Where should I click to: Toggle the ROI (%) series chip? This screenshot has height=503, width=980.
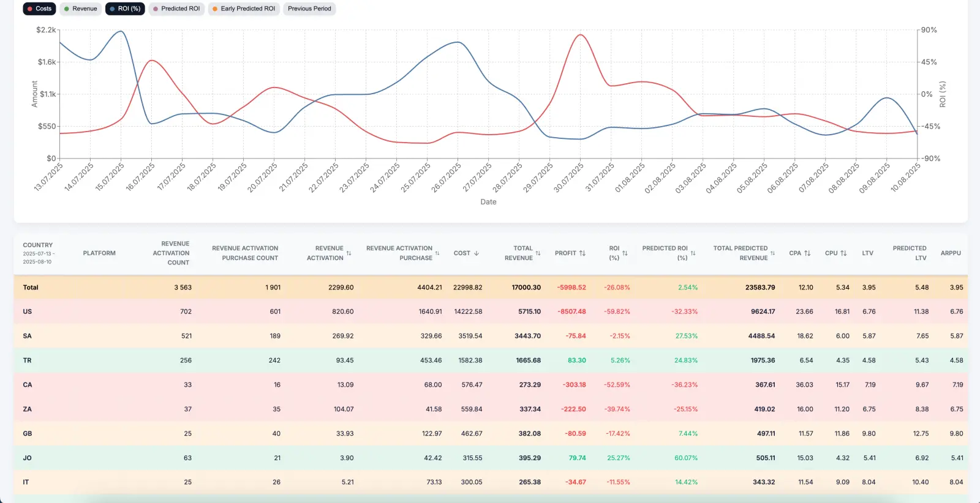pyautogui.click(x=125, y=9)
